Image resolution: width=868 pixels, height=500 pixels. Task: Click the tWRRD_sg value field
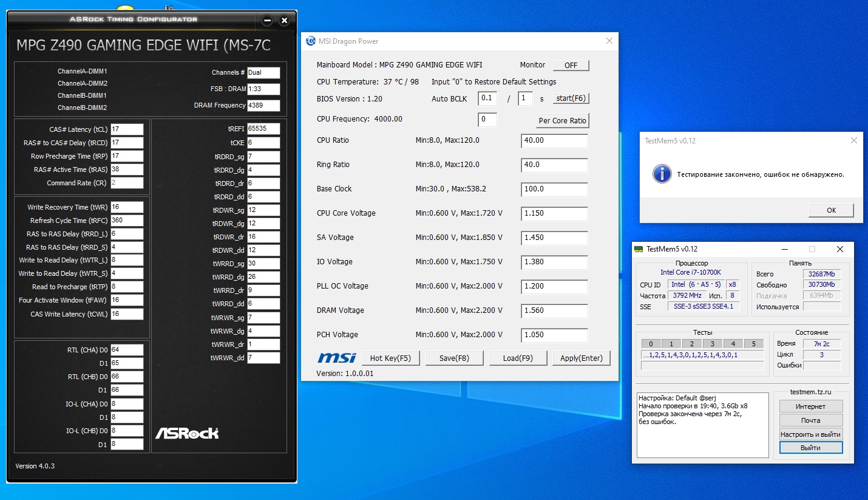click(x=263, y=264)
